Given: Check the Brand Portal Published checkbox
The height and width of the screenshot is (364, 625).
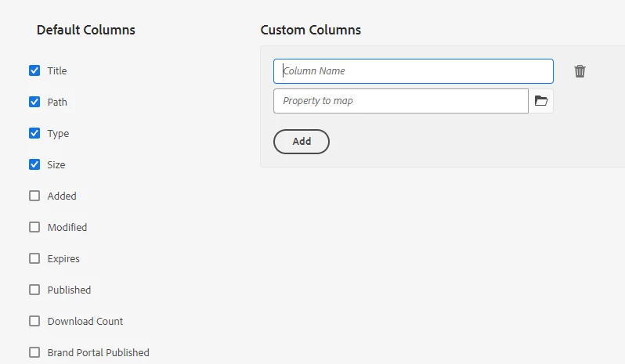Looking at the screenshot, I should pyautogui.click(x=34, y=352).
